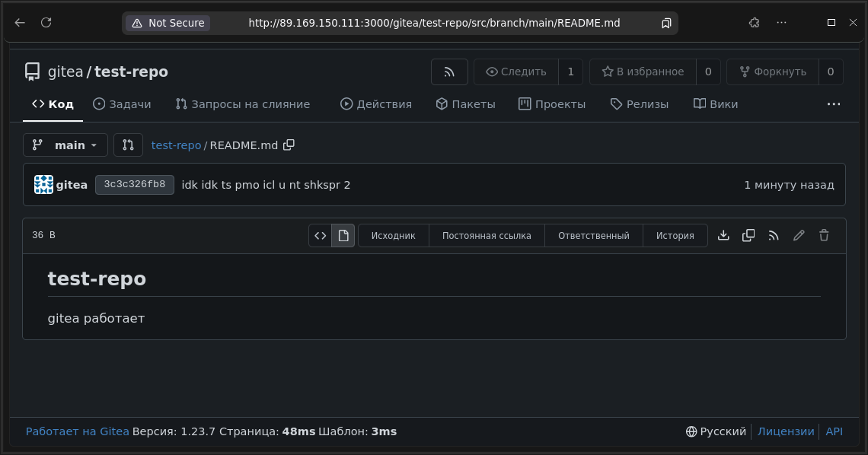Expand the main branch dropdown

pos(65,145)
